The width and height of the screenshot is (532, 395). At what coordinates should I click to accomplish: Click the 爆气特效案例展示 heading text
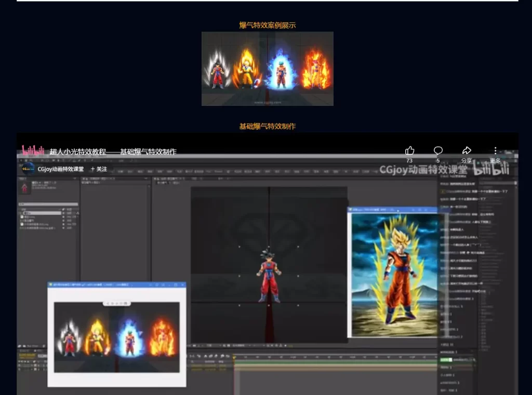[267, 25]
